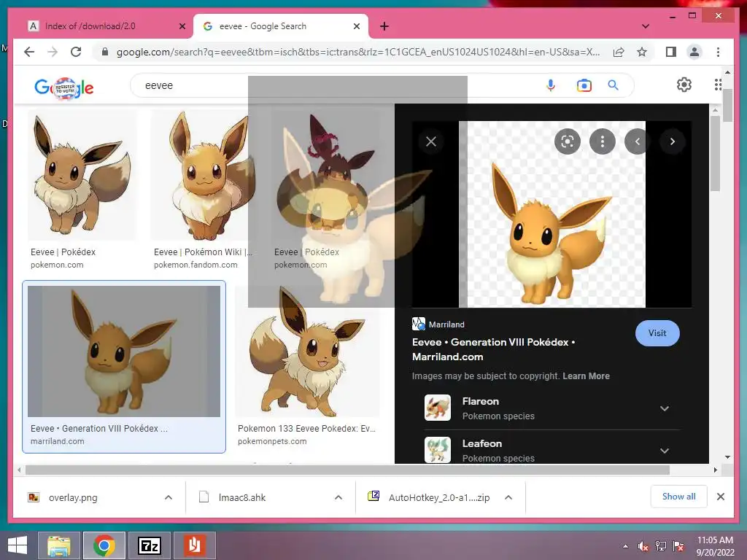The image size is (747, 560).
Task: Select the eevee - Google Search tab
Action: pos(263,26)
